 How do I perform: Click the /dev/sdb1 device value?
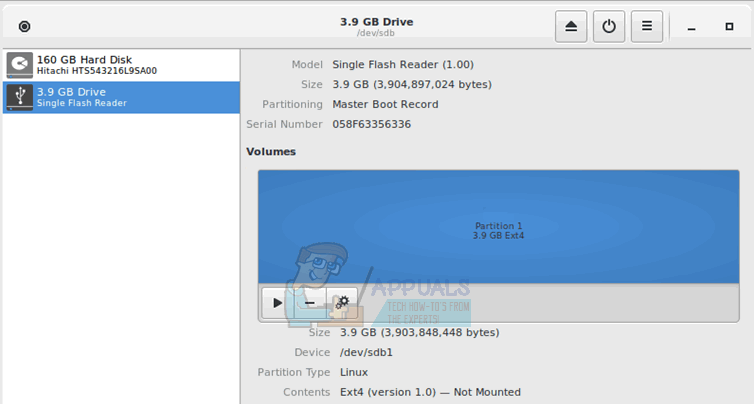click(x=364, y=352)
